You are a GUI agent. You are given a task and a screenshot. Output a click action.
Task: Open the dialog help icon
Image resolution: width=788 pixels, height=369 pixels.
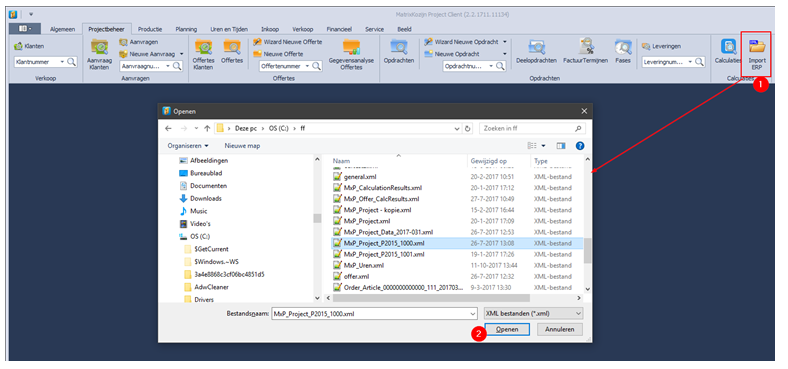tap(579, 146)
